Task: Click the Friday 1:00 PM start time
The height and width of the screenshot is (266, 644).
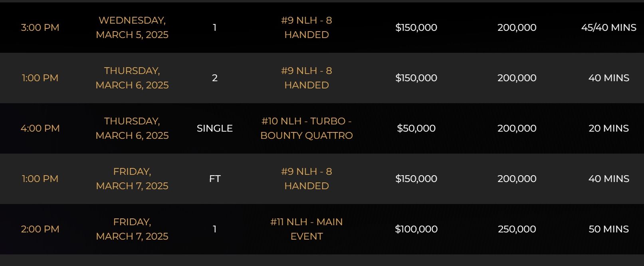Action: coord(40,179)
